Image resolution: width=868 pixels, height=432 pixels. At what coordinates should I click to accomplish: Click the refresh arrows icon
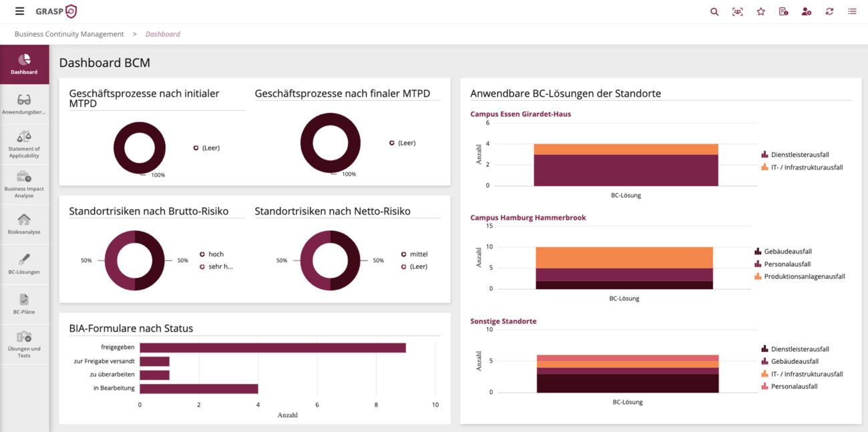[x=829, y=11]
